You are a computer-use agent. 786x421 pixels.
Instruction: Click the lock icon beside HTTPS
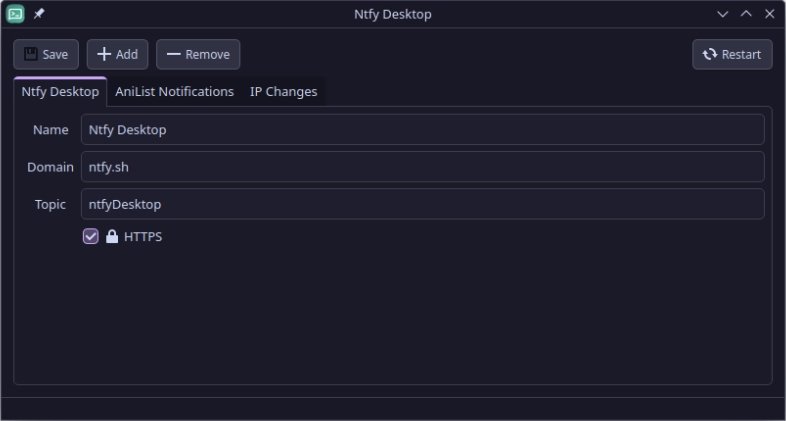[x=112, y=237]
